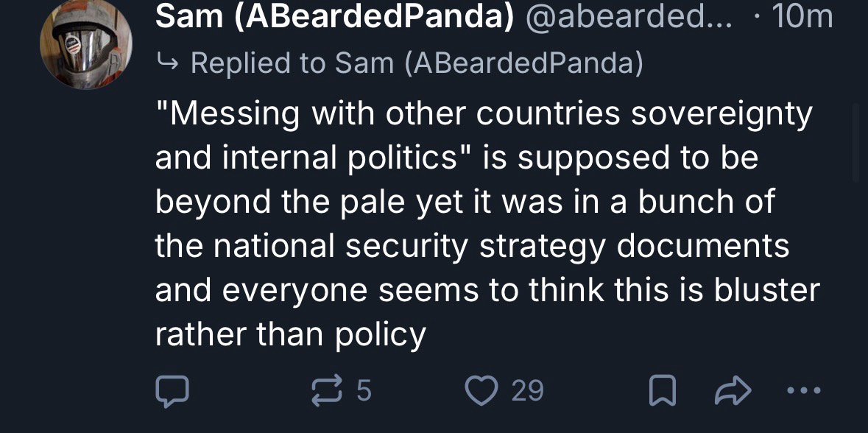Click the line 'the national security strategy documents'

tap(472, 247)
